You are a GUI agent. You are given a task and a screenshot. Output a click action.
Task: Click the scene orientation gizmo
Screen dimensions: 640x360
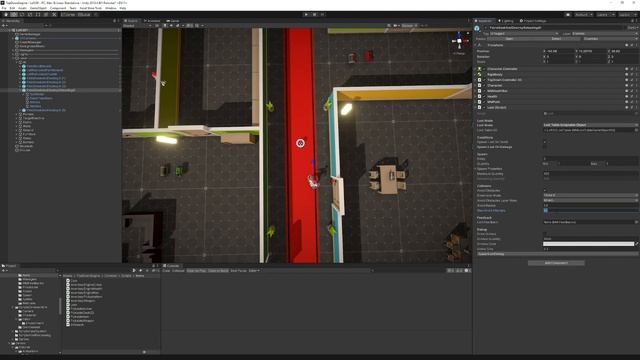[459, 41]
